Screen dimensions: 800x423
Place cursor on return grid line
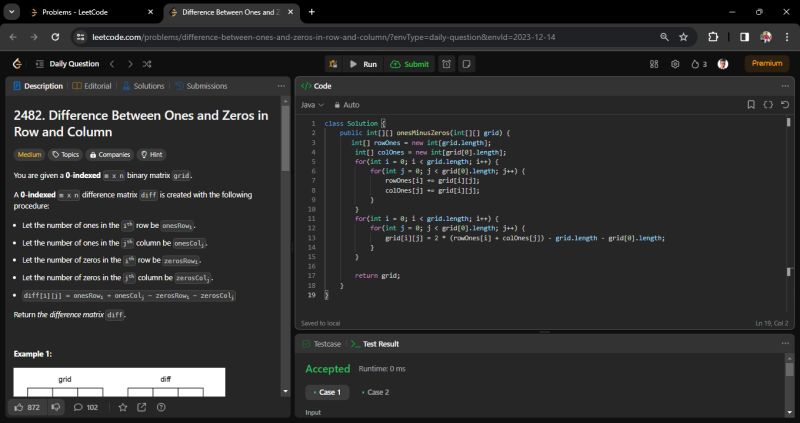click(x=378, y=276)
